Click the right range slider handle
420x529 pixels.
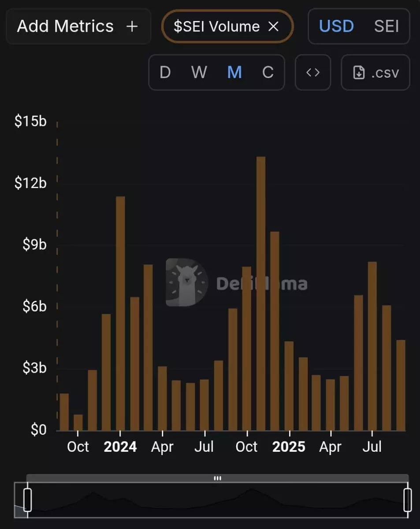tap(408, 500)
